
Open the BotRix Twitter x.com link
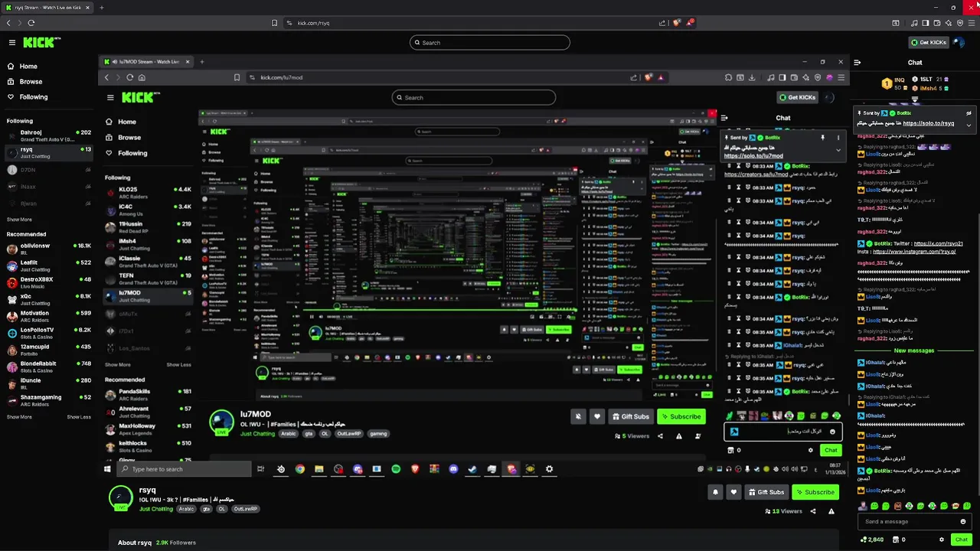click(938, 243)
